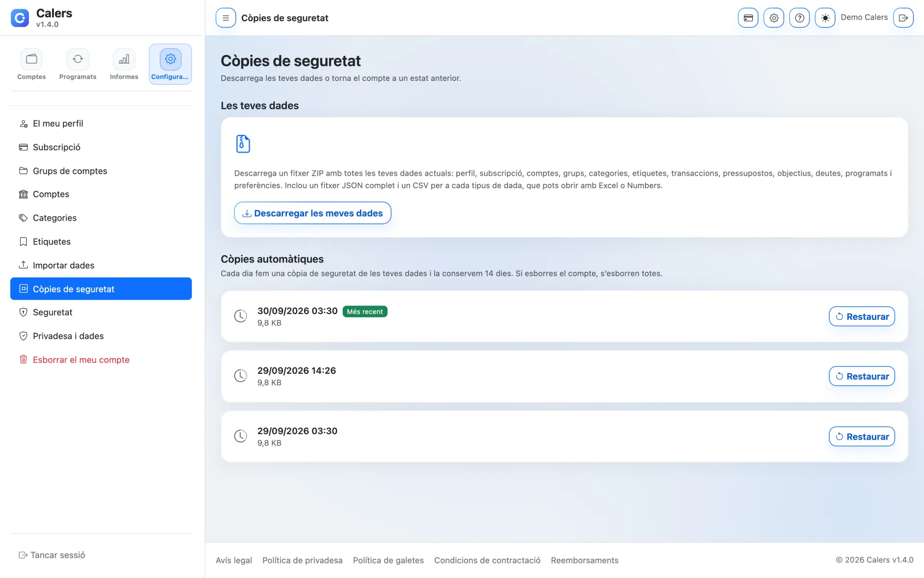Click Esborrar el meu compte
Image resolution: width=924 pixels, height=578 pixels.
point(101,360)
